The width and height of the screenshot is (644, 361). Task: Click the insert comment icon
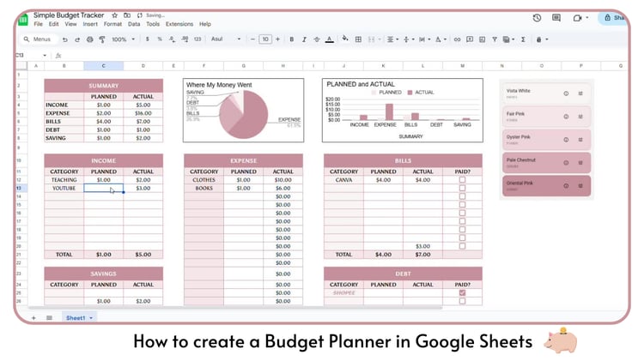coord(470,39)
